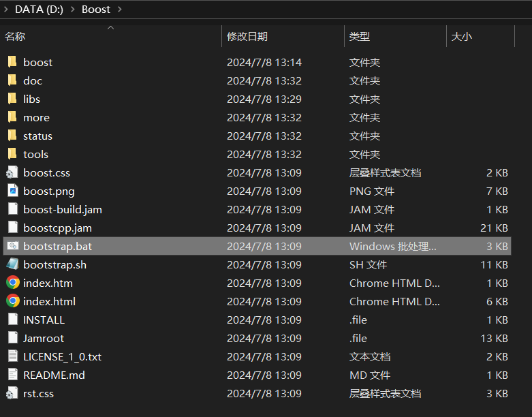Select the file name index.html
The width and height of the screenshot is (532, 417).
click(49, 301)
